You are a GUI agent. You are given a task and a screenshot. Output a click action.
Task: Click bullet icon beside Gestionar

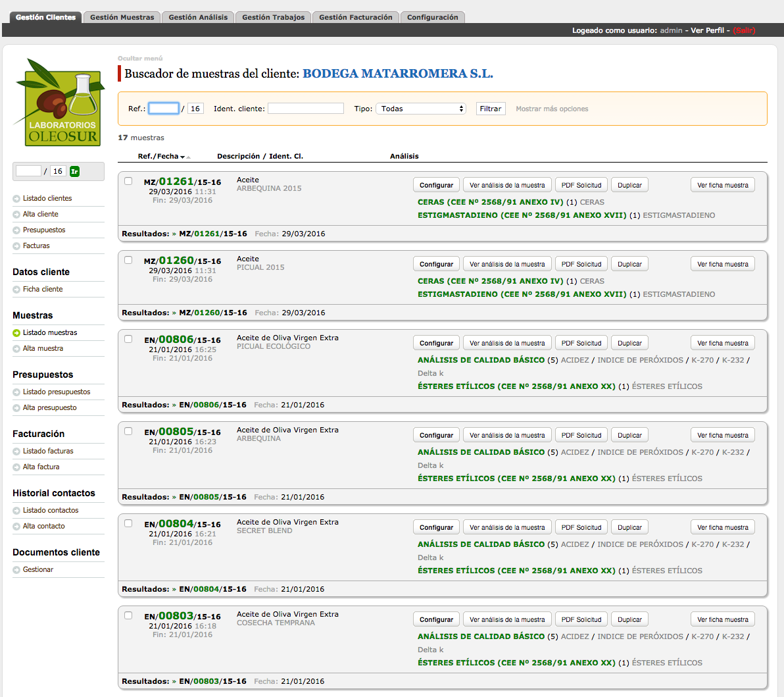(16, 570)
